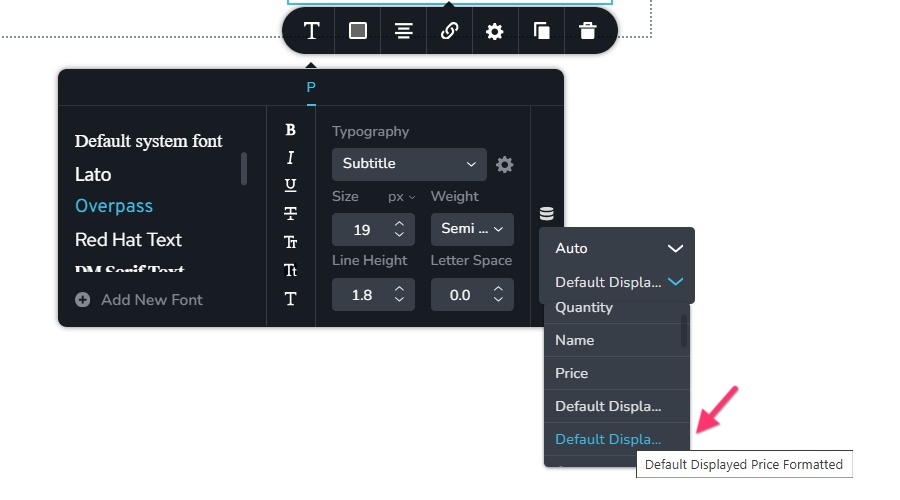Click the link chain icon
The image size is (900, 500).
[449, 31]
